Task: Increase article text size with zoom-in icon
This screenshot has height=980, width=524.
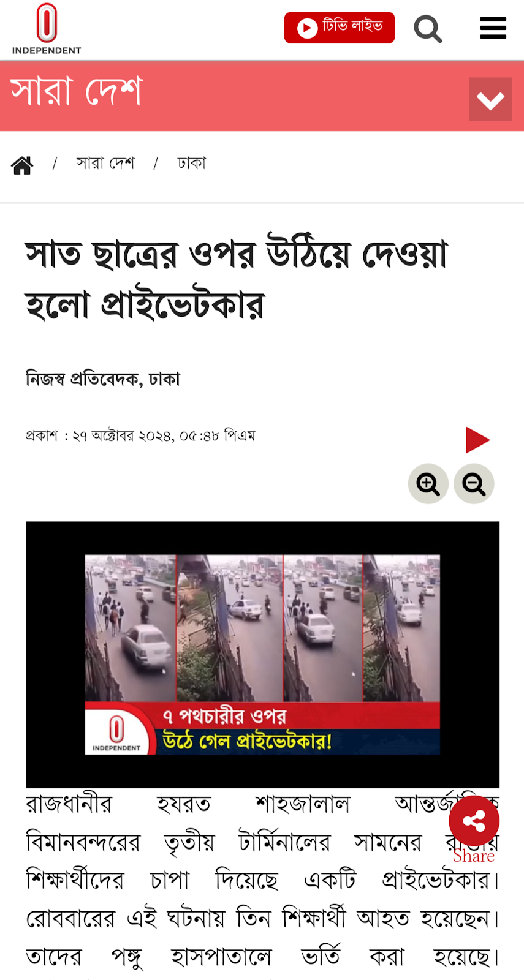Action: (x=428, y=484)
